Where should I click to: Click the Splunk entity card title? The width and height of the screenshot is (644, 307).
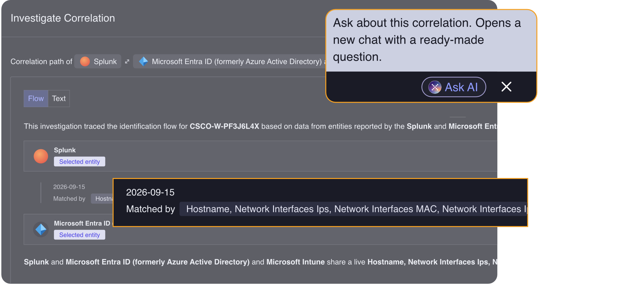click(65, 150)
